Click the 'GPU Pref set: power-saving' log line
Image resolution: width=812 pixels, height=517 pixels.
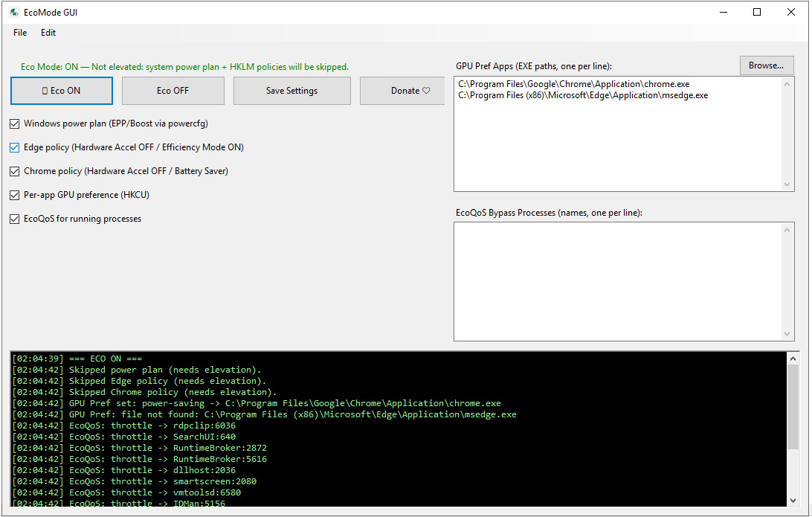(x=257, y=403)
